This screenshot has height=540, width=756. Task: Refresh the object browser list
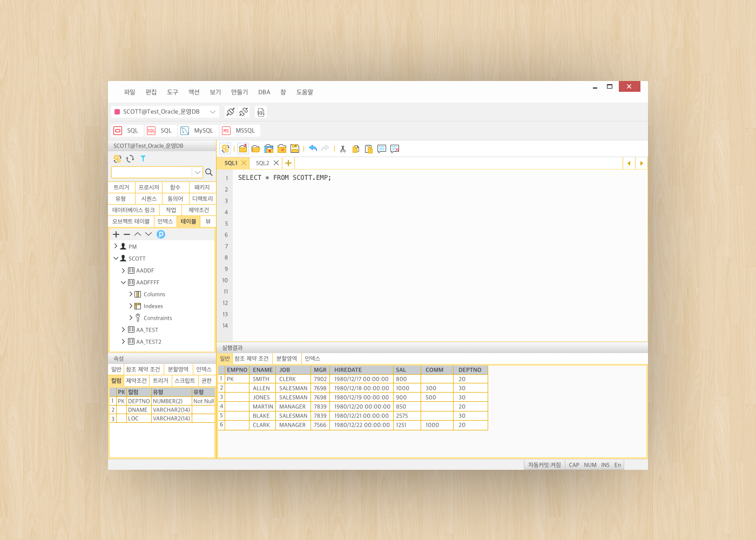(130, 159)
